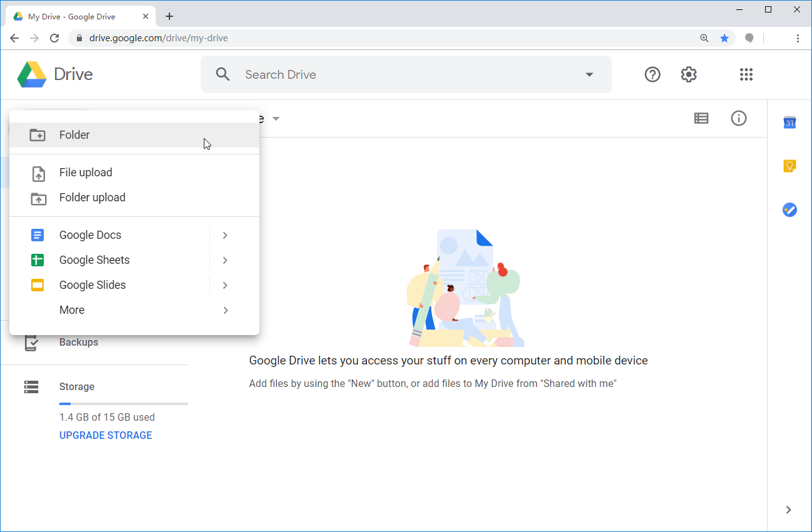Open Google Calendar side panel
Image resolution: width=812 pixels, height=532 pixels.
789,123
